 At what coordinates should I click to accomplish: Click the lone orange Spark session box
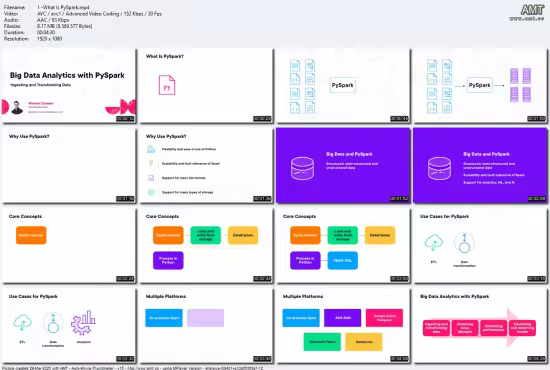pyautogui.click(x=31, y=235)
